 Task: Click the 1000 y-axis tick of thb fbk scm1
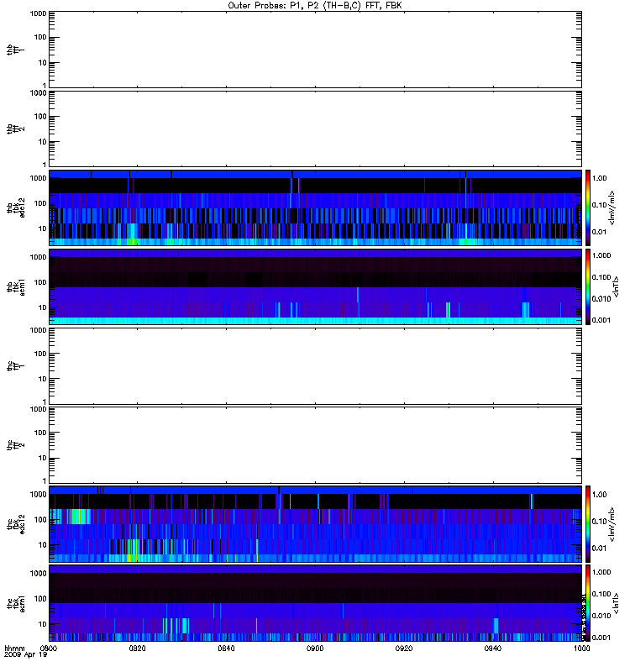tap(38, 257)
